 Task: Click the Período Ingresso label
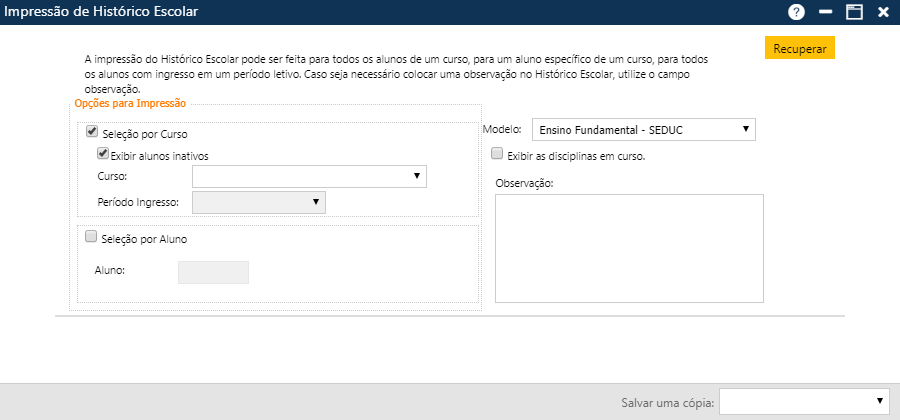pos(139,203)
